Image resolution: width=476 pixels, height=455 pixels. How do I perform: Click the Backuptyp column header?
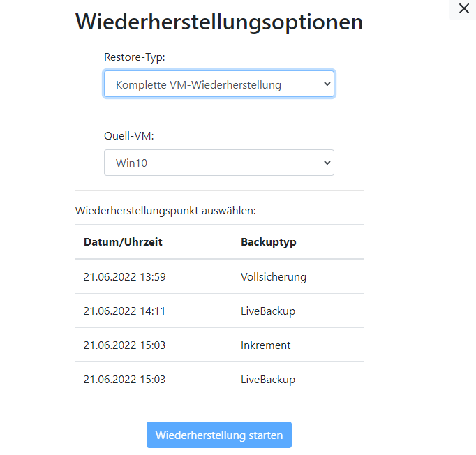[269, 242]
